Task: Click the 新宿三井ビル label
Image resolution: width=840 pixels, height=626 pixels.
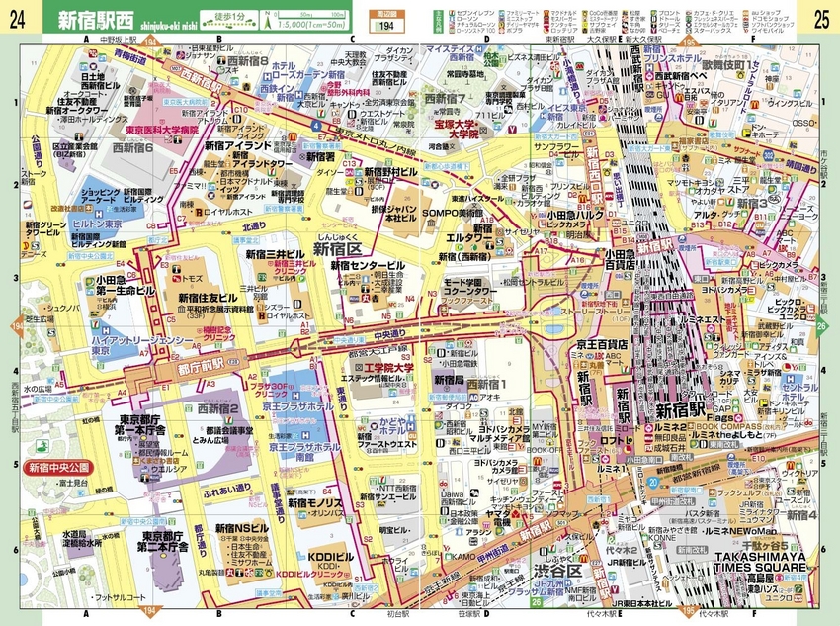Action: tap(276, 254)
